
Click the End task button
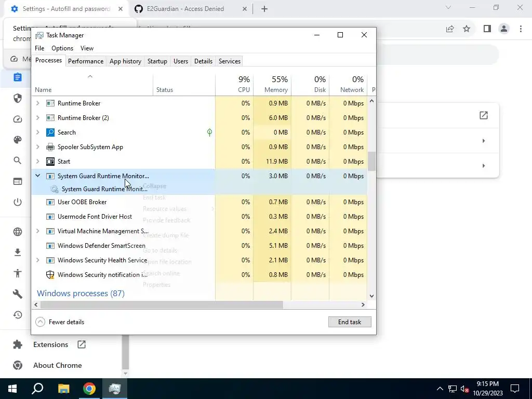click(x=350, y=322)
